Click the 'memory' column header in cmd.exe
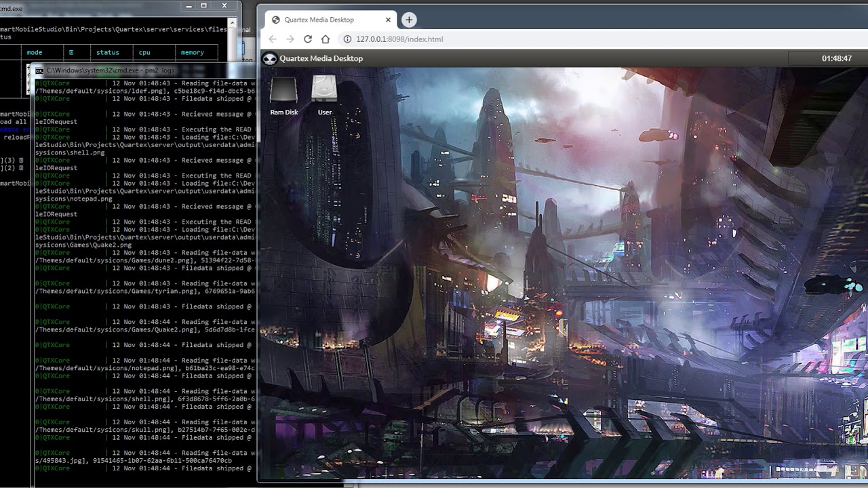This screenshot has width=868, height=488. point(193,52)
